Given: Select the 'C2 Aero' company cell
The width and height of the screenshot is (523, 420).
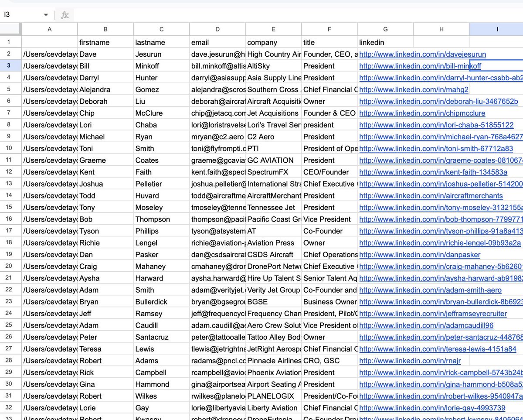Looking at the screenshot, I should [273, 137].
